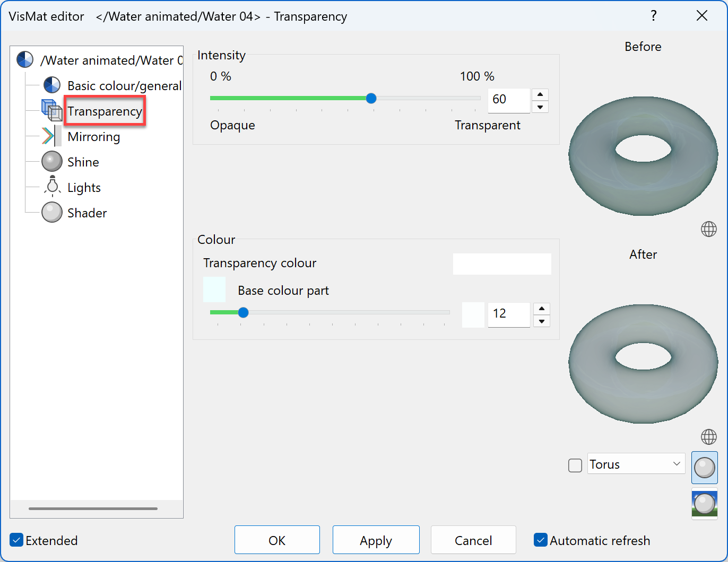Uncheck the Extended checkbox

pos(16,540)
